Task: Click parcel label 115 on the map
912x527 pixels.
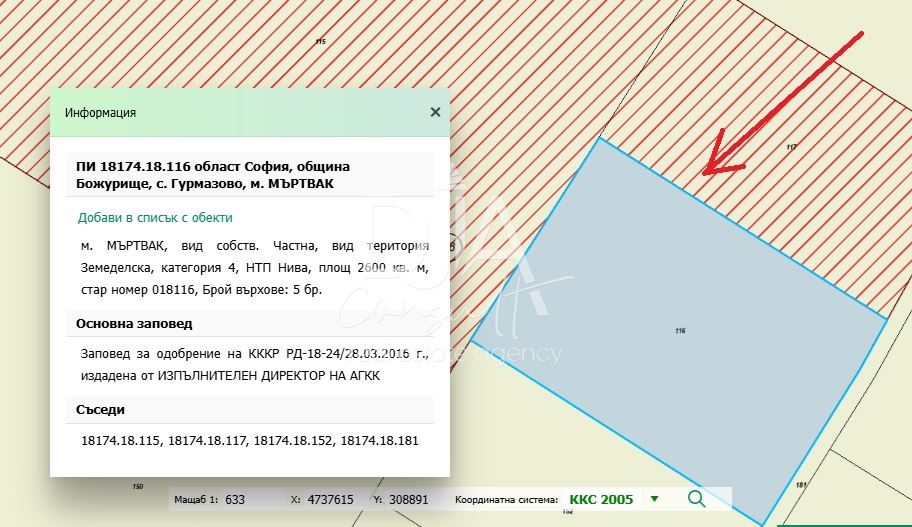Action: pos(320,42)
